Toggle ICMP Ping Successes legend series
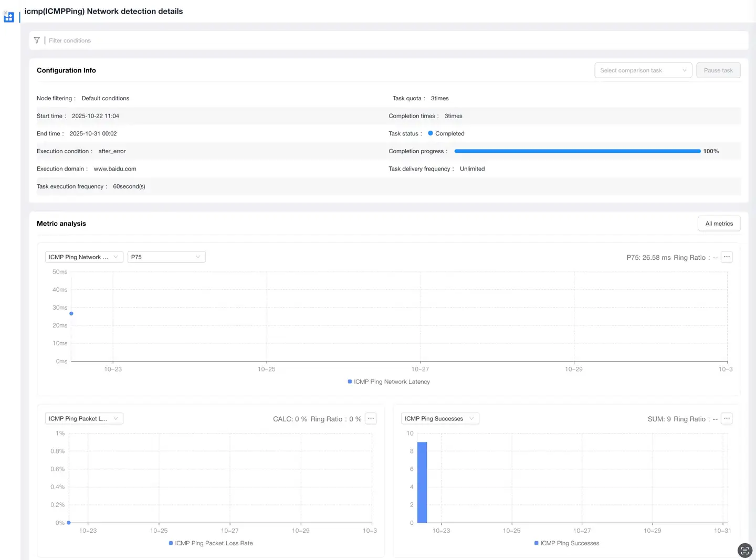The height and width of the screenshot is (560, 756). pos(566,543)
